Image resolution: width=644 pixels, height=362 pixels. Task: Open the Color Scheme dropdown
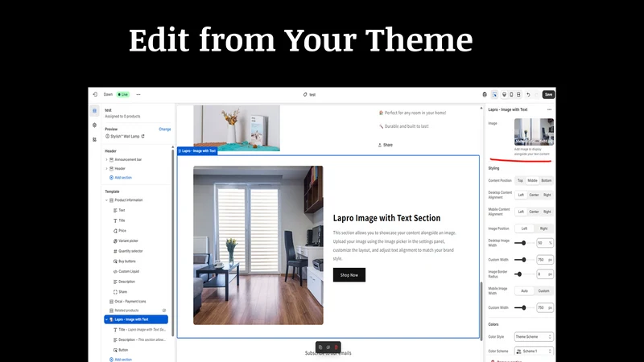pyautogui.click(x=534, y=352)
